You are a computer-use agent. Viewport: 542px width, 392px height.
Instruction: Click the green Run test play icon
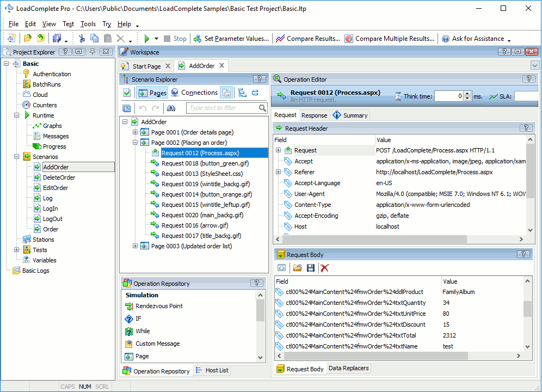click(x=146, y=39)
